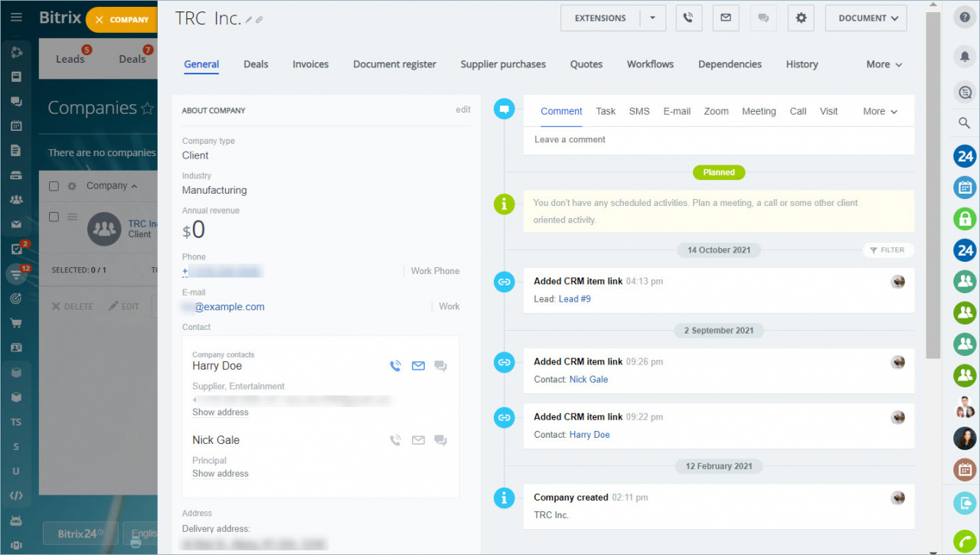
Task: Open the notifications bell icon
Action: click(x=965, y=56)
